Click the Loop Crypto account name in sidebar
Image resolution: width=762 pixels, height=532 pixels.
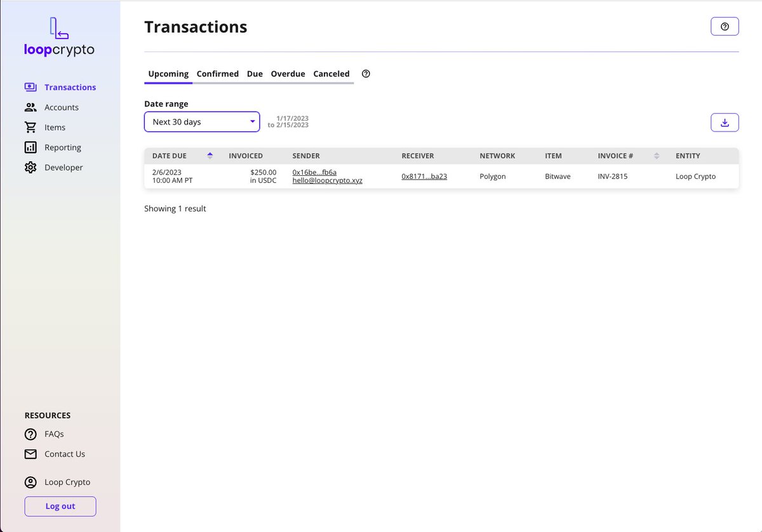point(67,482)
